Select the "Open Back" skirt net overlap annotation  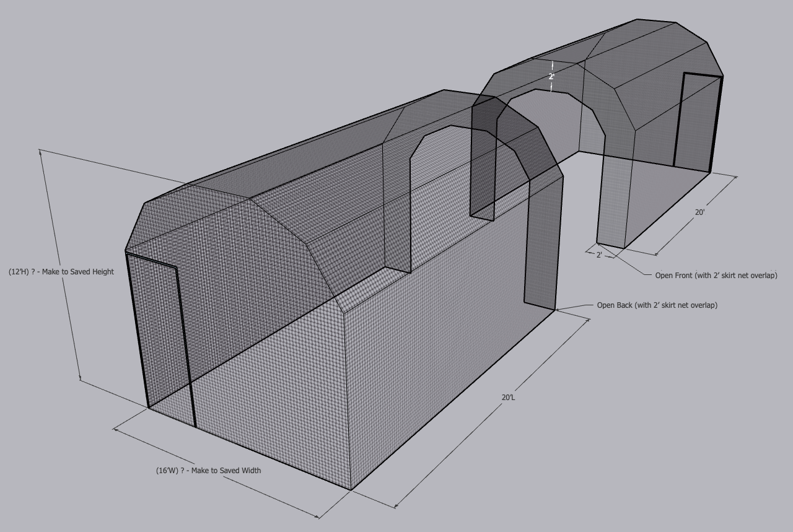(657, 305)
